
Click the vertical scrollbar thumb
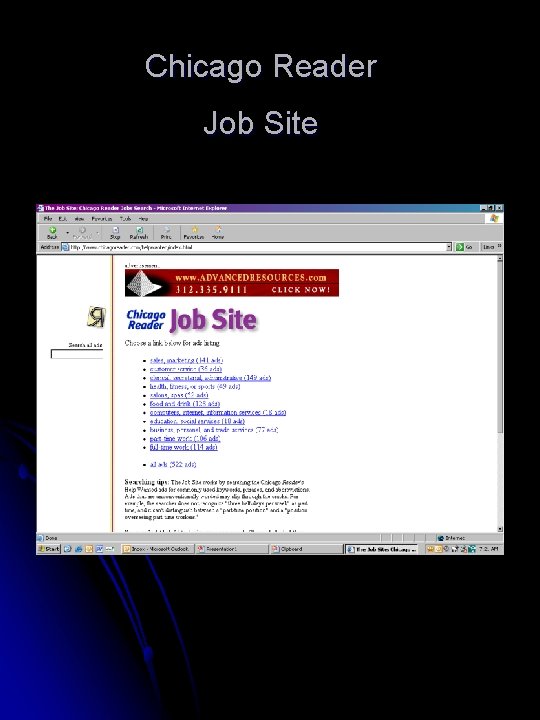tap(500, 347)
